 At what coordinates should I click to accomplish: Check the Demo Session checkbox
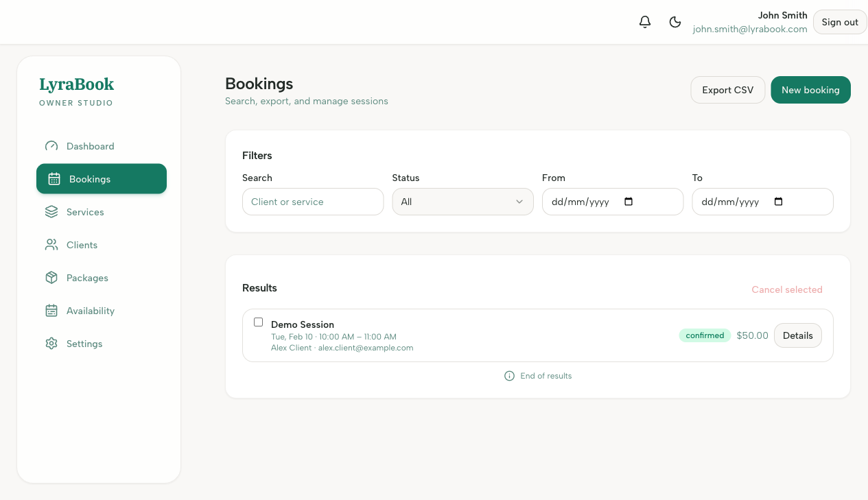[x=258, y=322]
